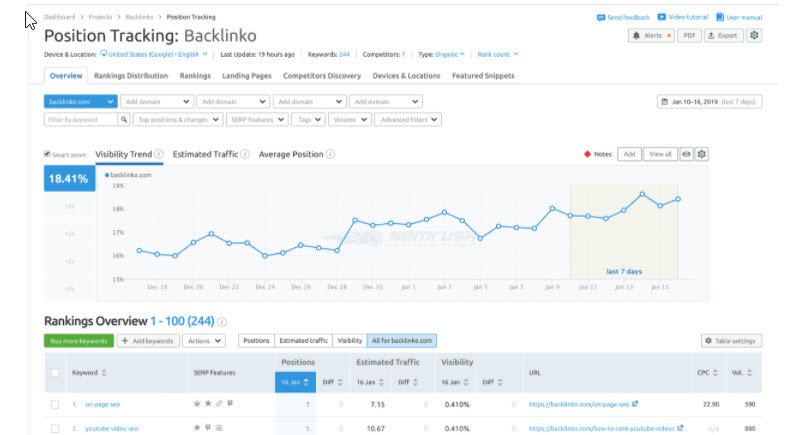
Task: Open the User manual link
Action: (739, 17)
